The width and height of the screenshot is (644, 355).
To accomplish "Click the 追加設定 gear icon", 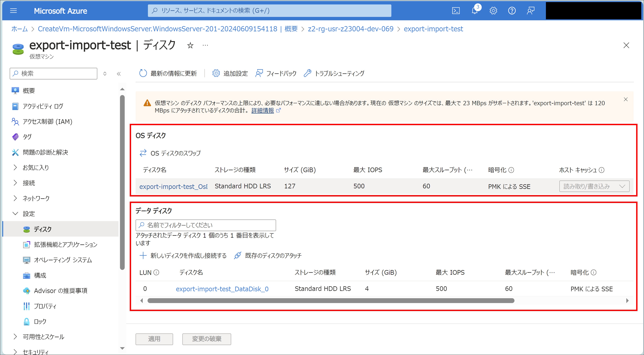I will [216, 73].
